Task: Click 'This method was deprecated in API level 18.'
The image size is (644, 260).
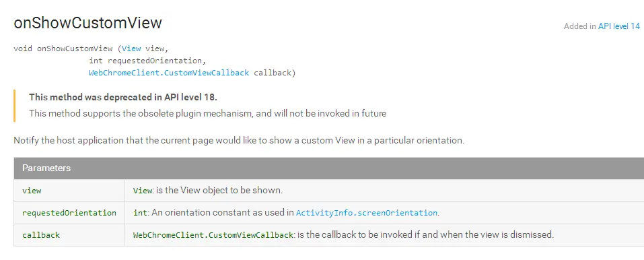Action: (x=123, y=98)
